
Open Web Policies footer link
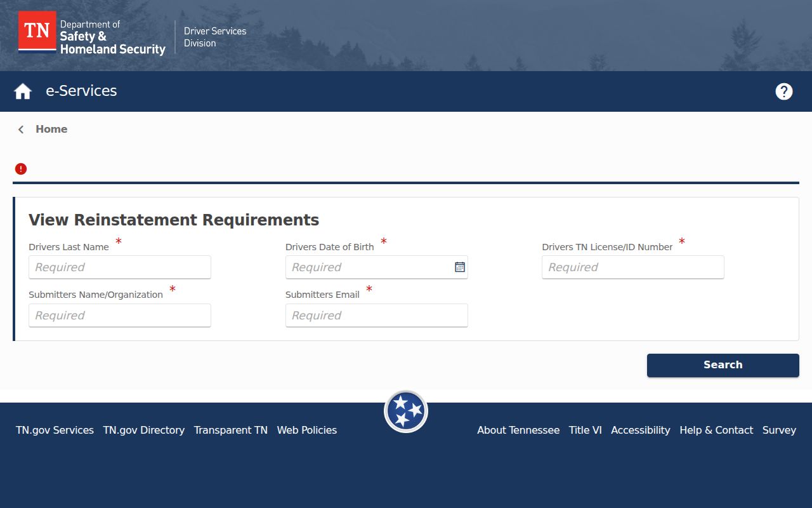click(307, 430)
